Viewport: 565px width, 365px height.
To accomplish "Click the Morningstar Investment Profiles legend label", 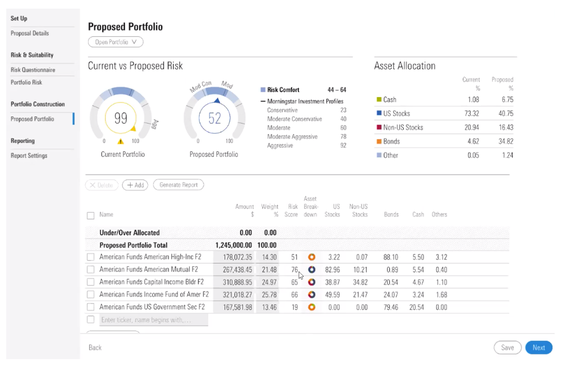I will pyautogui.click(x=305, y=101).
